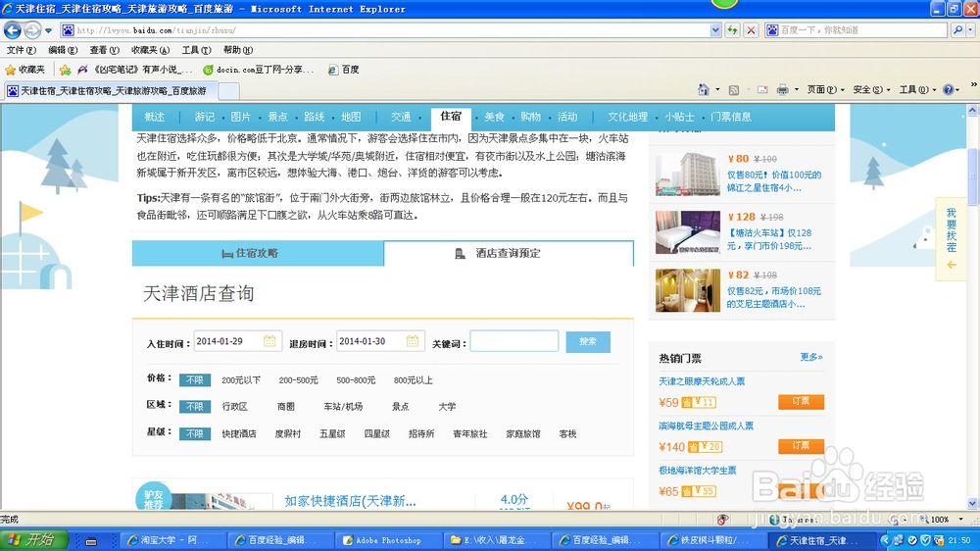Open 更多» link in 热销门票
The width and height of the screenshot is (980, 551).
click(x=811, y=357)
